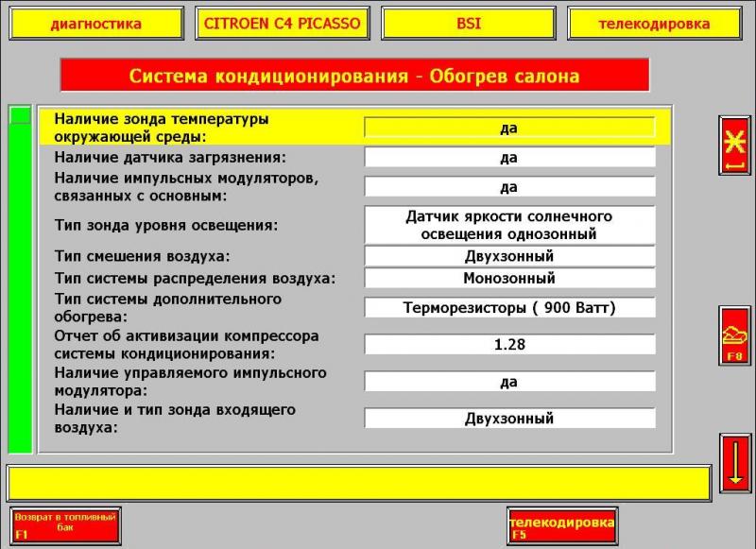Click the Система кондиционирования title banner
Image resolution: width=756 pixels, height=549 pixels.
[x=354, y=76]
